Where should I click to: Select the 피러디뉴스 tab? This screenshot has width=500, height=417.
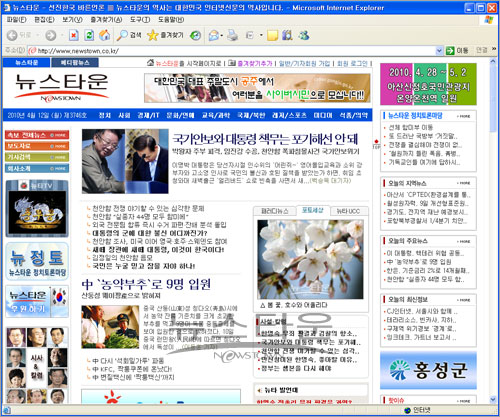pyautogui.click(x=274, y=211)
